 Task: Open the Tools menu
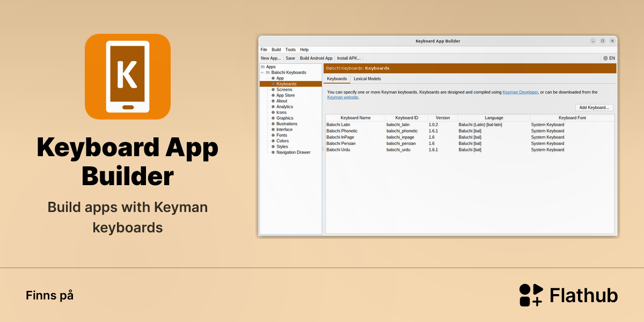click(x=290, y=49)
